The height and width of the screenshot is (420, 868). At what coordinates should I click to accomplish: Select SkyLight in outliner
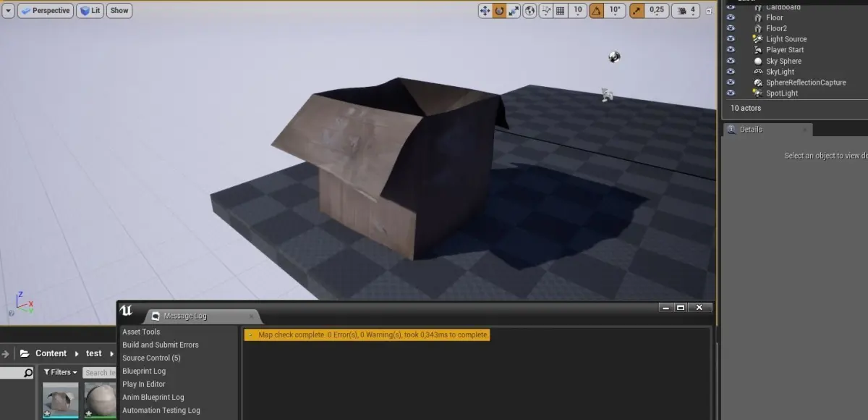click(x=780, y=72)
